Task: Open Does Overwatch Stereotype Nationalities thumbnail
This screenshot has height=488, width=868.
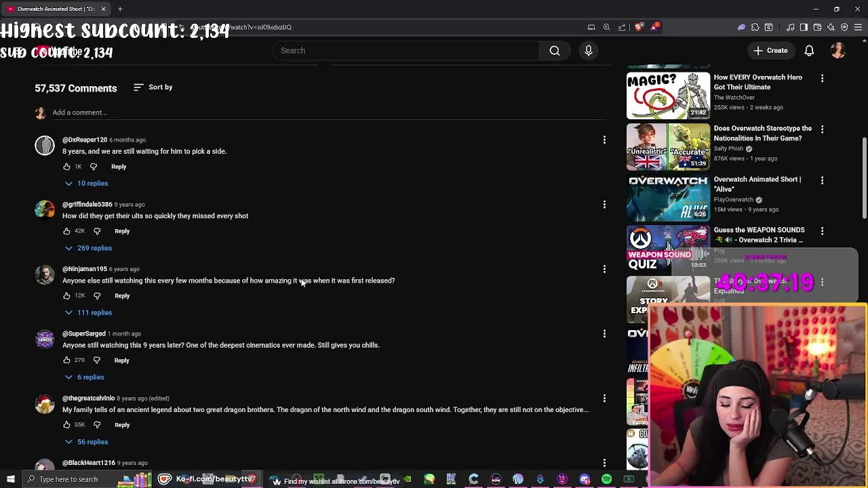Action: click(668, 146)
